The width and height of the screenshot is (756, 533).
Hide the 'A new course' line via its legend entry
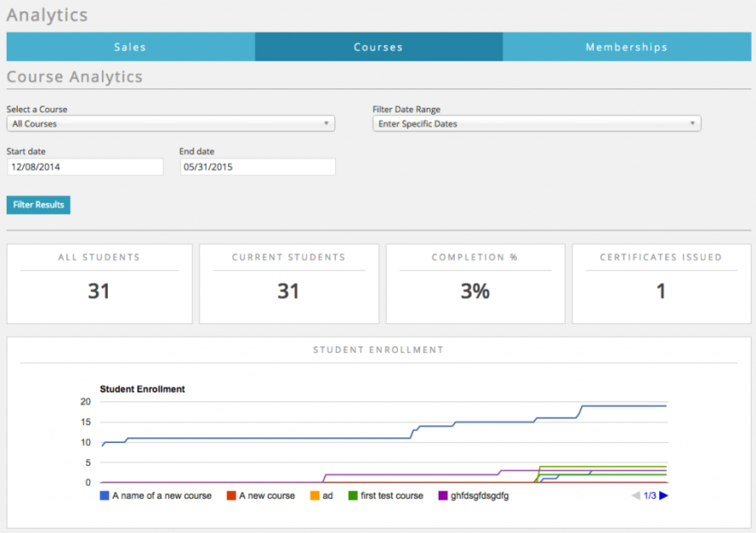pyautogui.click(x=259, y=495)
